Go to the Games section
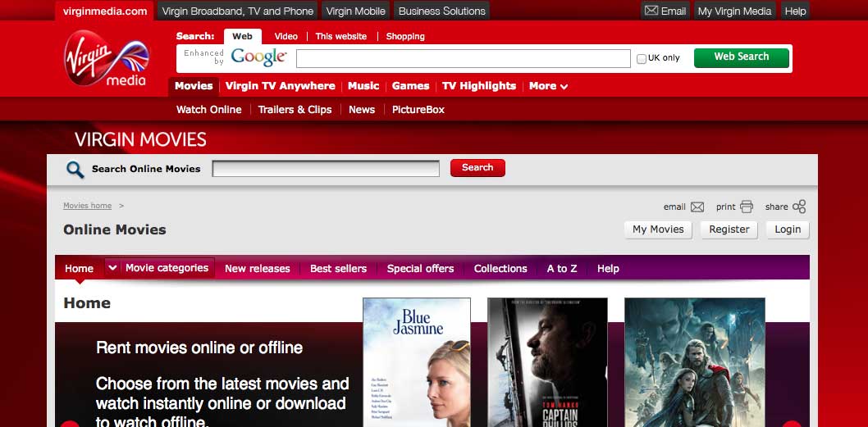Image resolution: width=868 pixels, height=427 pixels. coord(410,86)
